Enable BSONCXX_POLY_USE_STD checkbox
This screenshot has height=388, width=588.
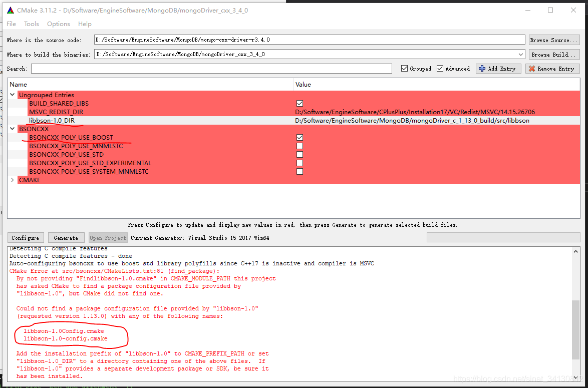[x=300, y=155]
